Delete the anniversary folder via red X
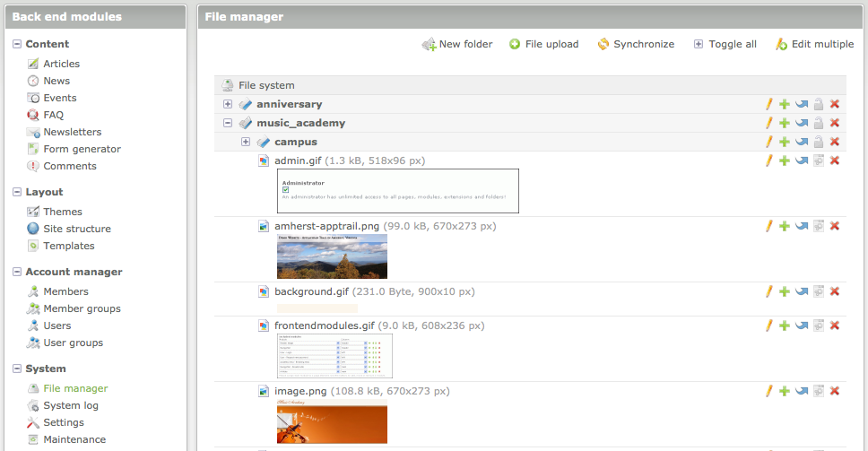 coord(835,104)
